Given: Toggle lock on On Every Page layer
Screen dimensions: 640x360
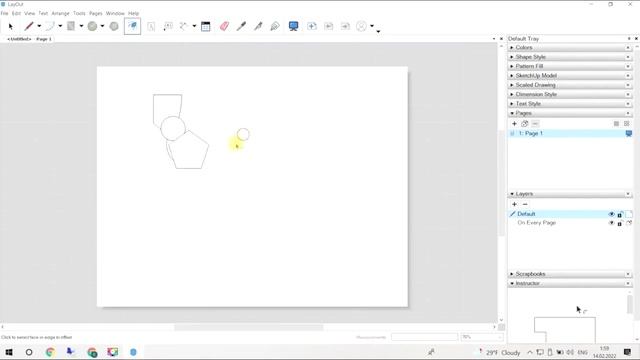Looking at the screenshot, I should (620, 223).
